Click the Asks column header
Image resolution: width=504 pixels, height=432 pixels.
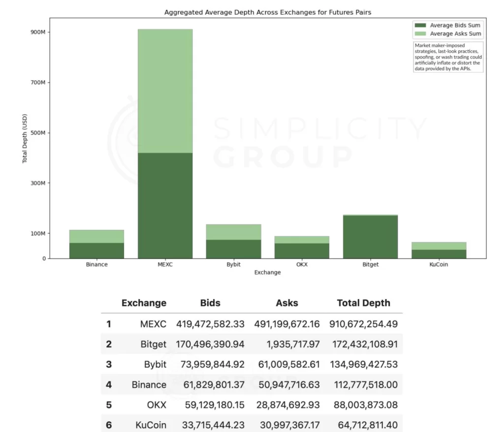tap(287, 303)
